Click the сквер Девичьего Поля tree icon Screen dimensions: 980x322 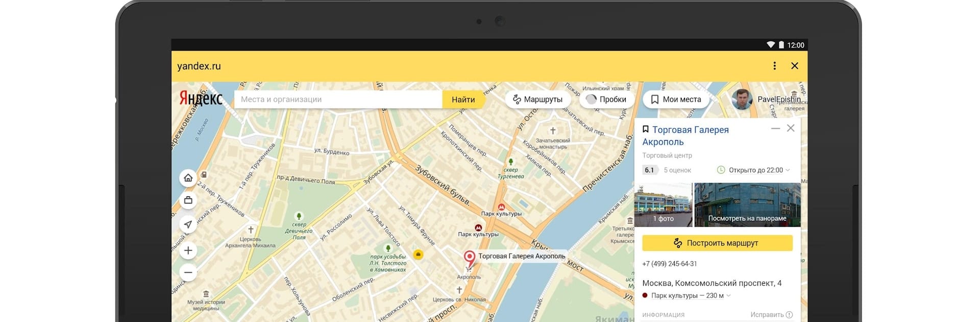299,216
